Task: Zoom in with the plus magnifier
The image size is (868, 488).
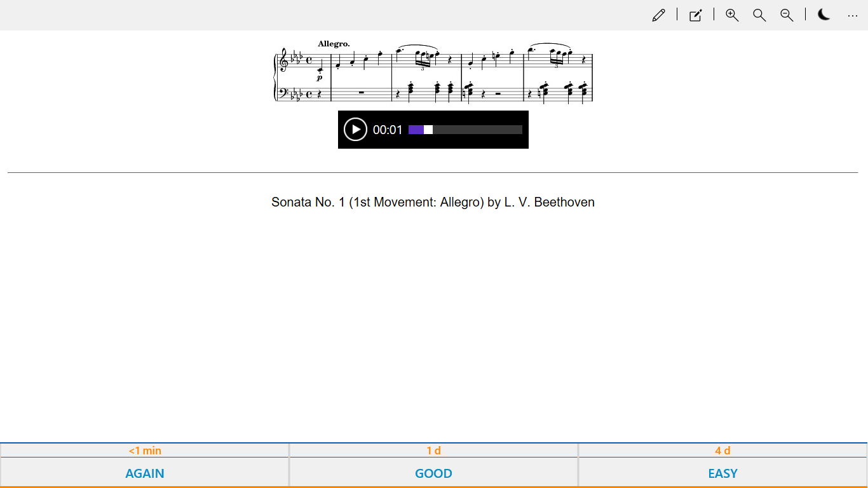Action: click(732, 15)
